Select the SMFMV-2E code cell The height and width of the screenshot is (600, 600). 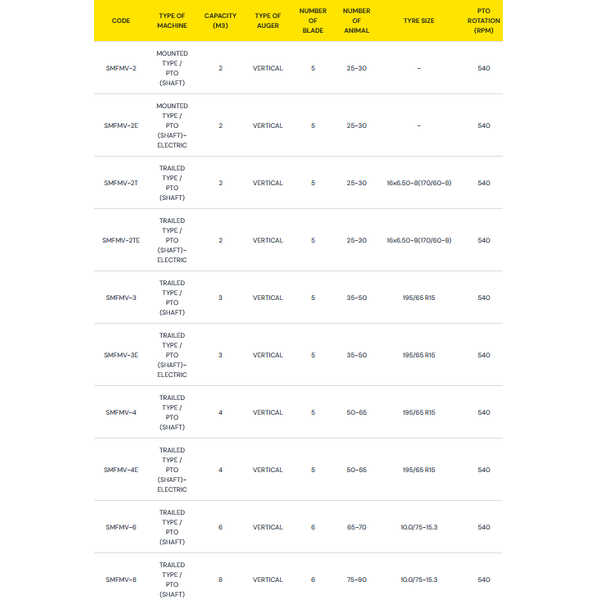click(121, 126)
